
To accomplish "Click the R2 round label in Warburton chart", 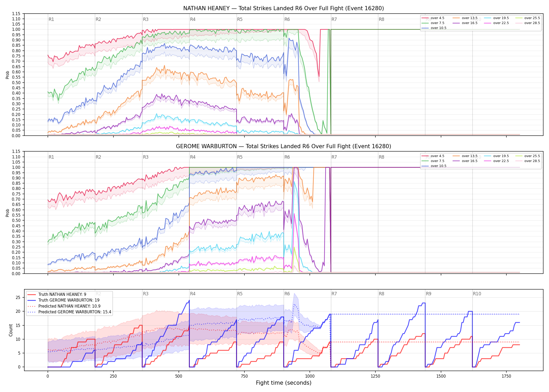I will tap(98, 157).
